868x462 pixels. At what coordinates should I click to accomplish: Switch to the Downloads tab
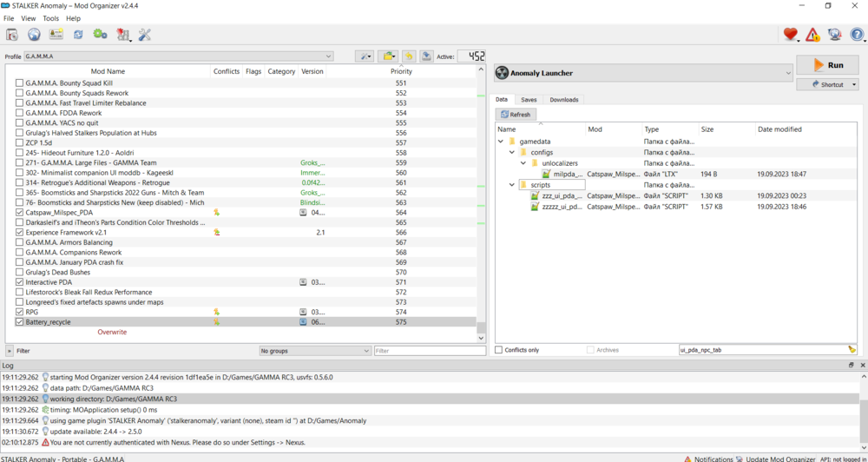point(563,100)
